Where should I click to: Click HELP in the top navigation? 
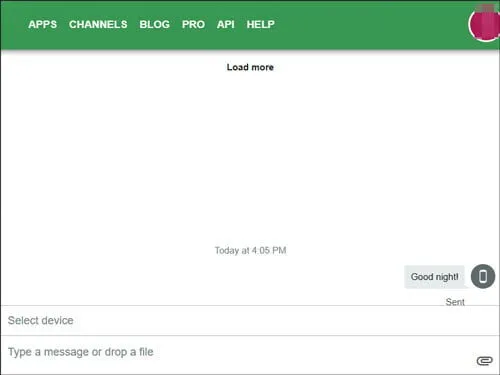pos(261,24)
